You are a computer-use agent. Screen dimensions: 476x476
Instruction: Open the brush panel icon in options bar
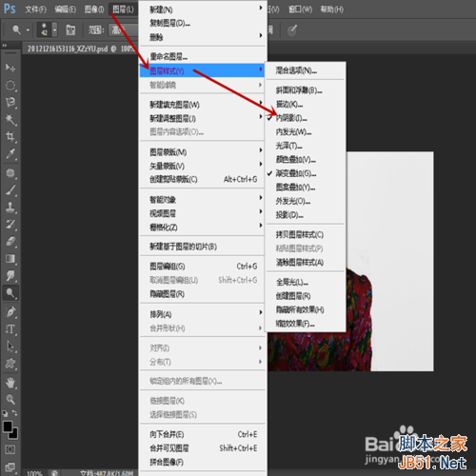[70, 30]
